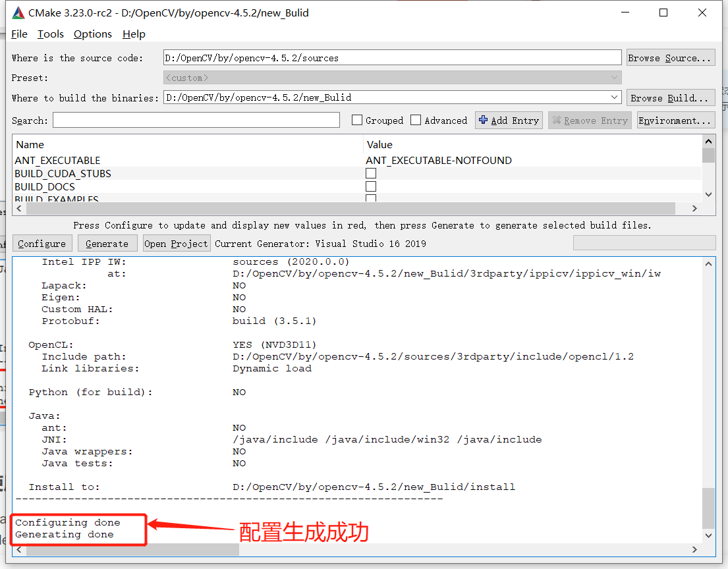This screenshot has width=728, height=569.
Task: Expand the build binaries path dropdown
Action: coord(614,97)
